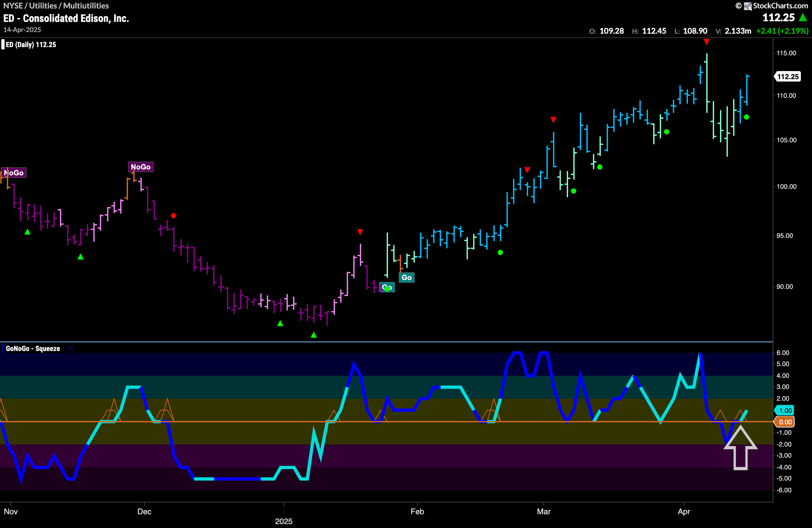The height and width of the screenshot is (528, 812).
Task: Click the green dot under the latest bar
Action: coord(747,117)
